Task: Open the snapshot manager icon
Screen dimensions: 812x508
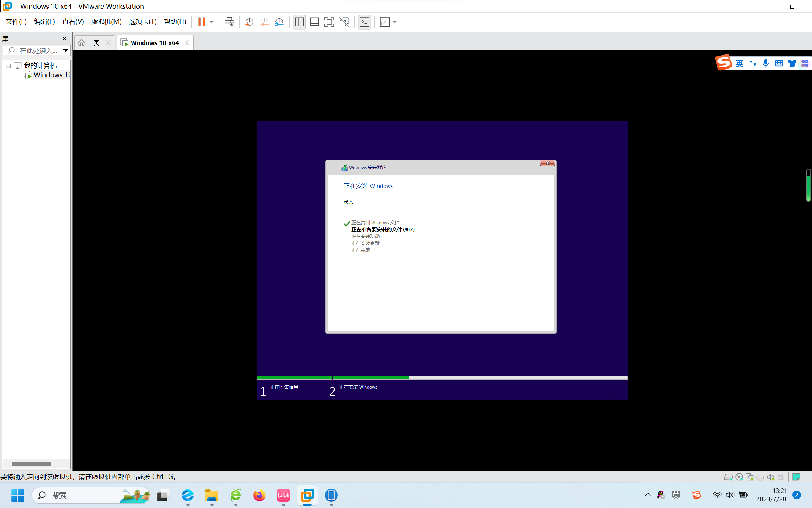Action: click(279, 22)
